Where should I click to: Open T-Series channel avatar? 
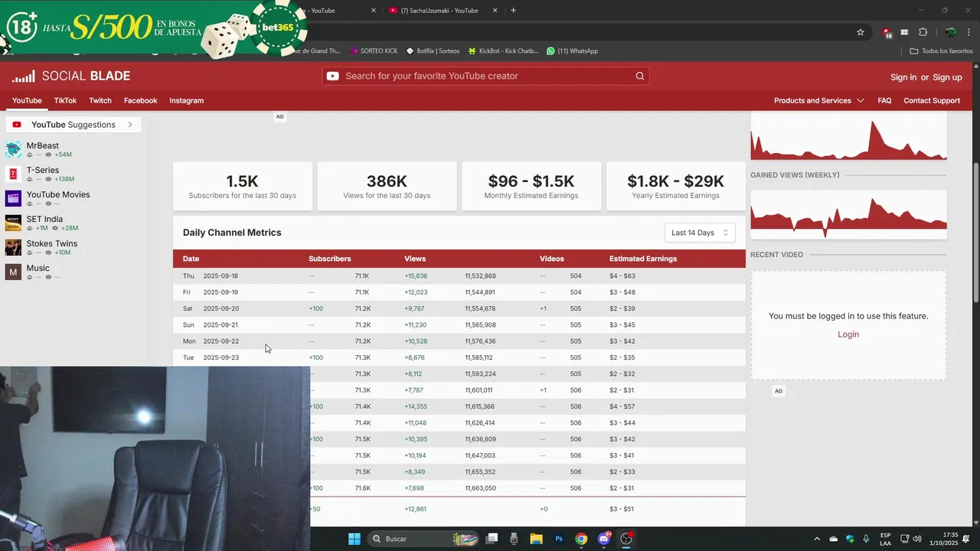coord(13,174)
